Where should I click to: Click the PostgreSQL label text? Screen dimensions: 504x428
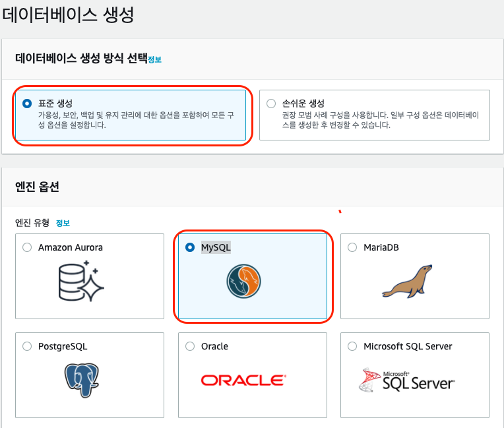pyautogui.click(x=63, y=346)
